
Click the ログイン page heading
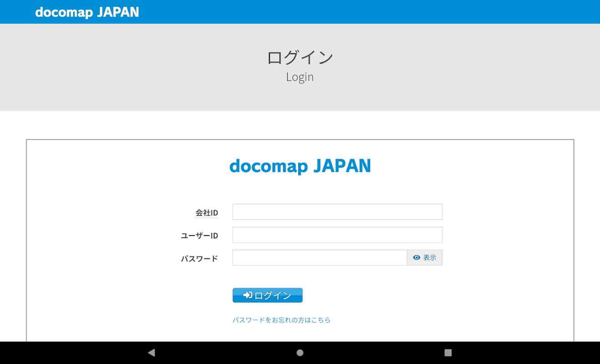click(300, 58)
